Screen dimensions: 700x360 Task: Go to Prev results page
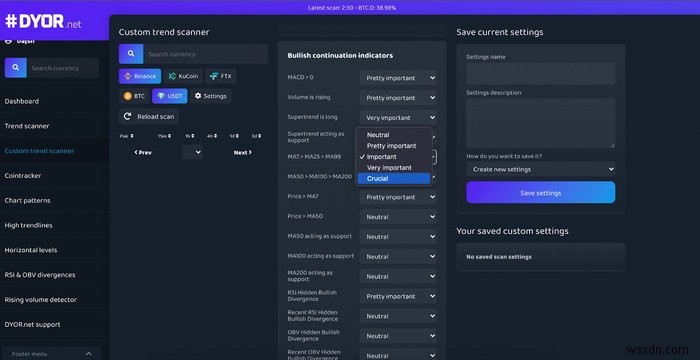click(143, 152)
